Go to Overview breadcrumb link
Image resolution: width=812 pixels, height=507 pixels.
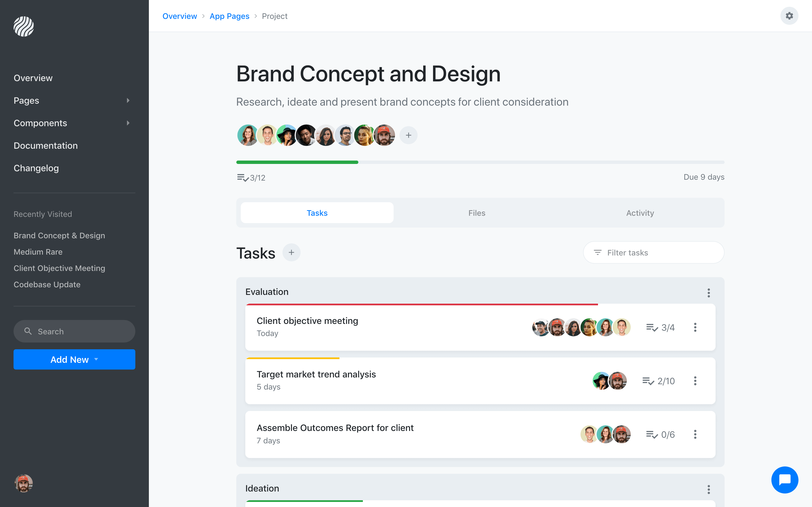(180, 16)
